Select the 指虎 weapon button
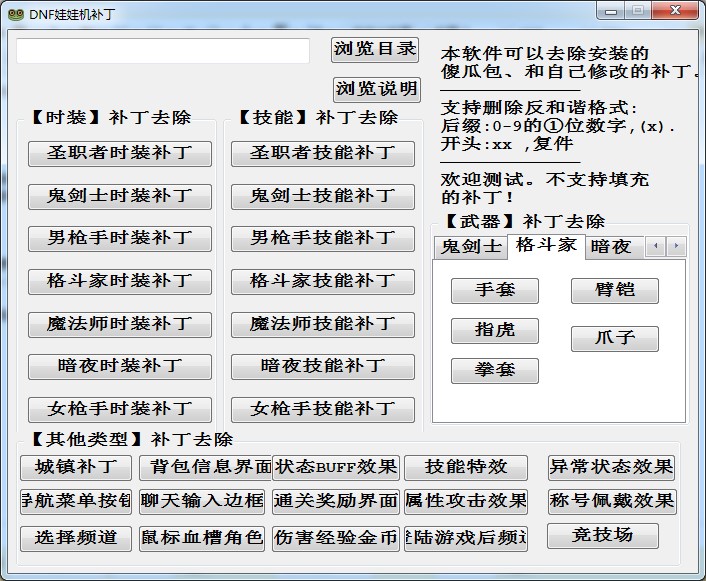 [x=495, y=331]
